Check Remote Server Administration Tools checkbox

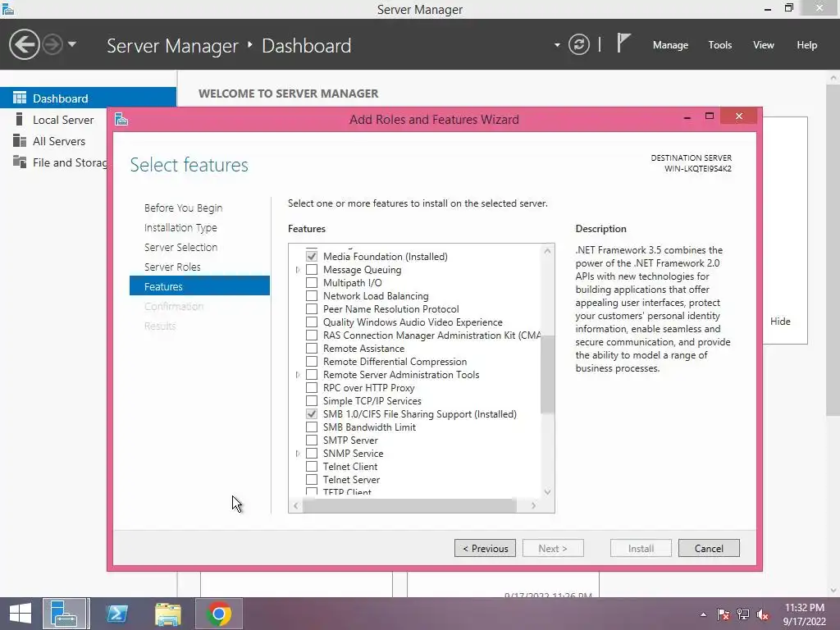coord(311,374)
